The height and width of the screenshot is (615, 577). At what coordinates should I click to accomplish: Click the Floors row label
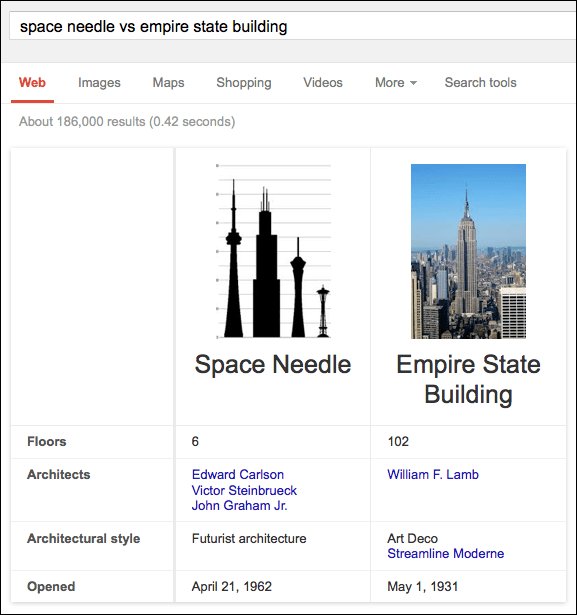(47, 442)
